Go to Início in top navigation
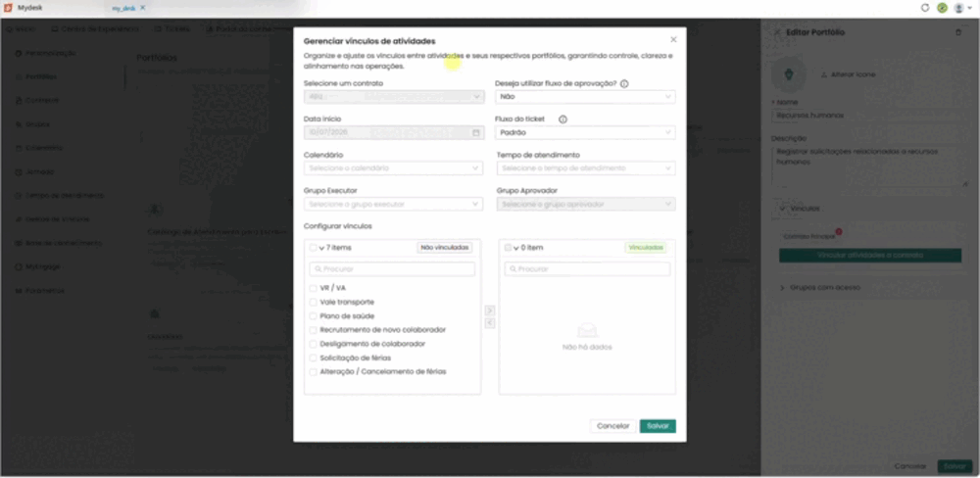The width and height of the screenshot is (980, 478). click(x=21, y=28)
